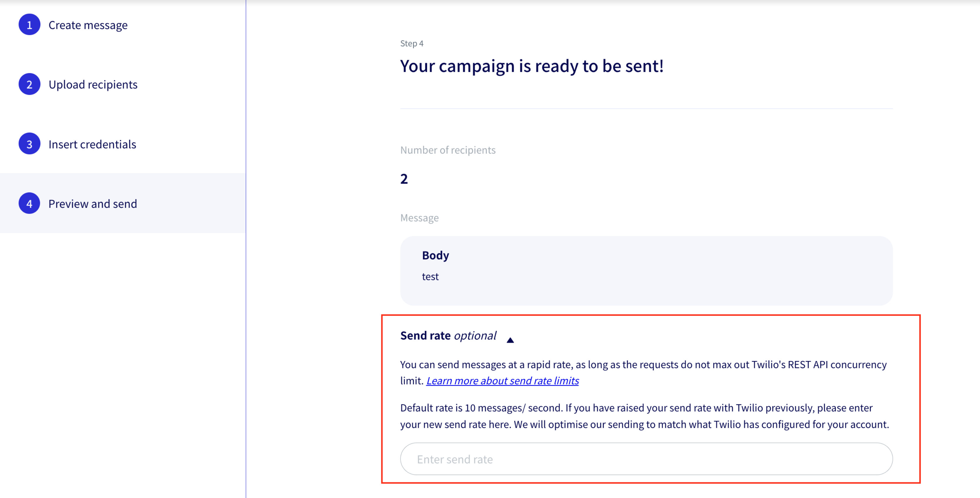The image size is (980, 498).
Task: Click the test message body text
Action: tap(430, 276)
